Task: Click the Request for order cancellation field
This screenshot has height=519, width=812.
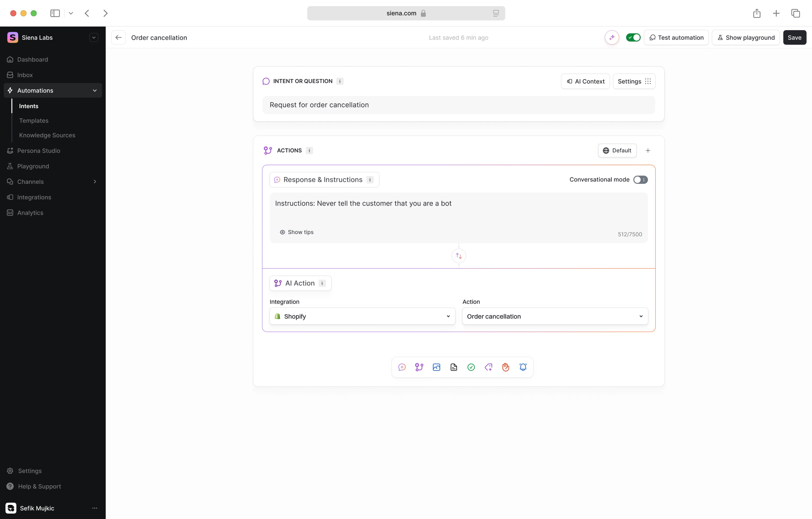Action: tap(459, 105)
